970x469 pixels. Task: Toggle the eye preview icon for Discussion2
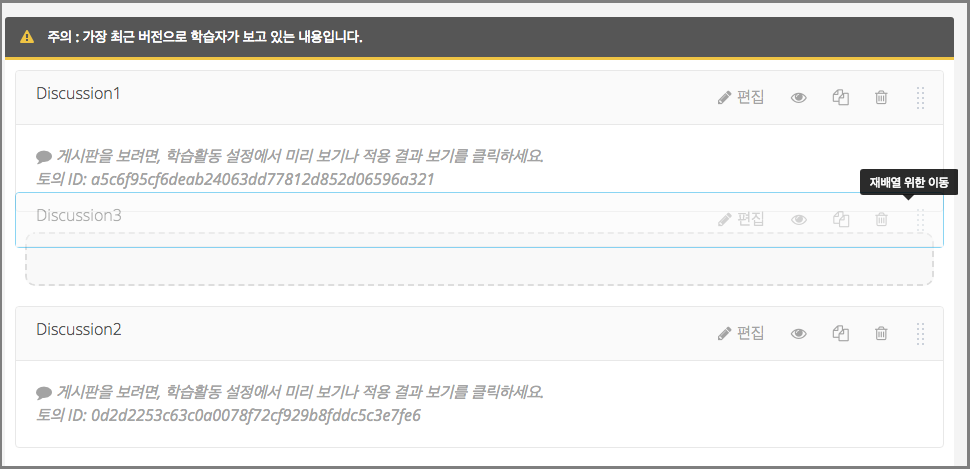[799, 334]
